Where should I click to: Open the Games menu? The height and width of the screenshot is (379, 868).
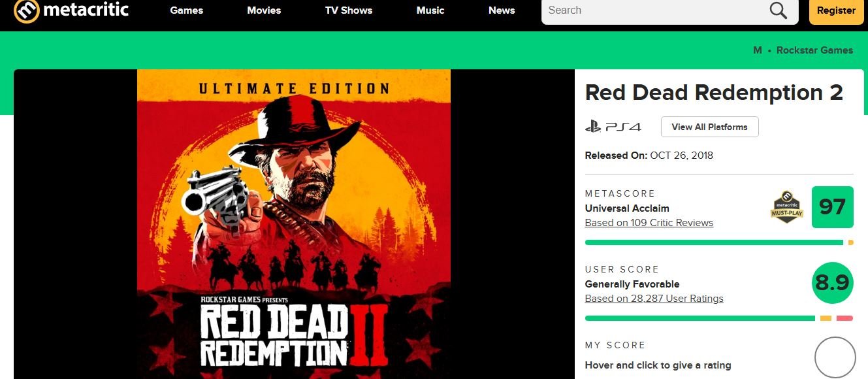click(186, 10)
